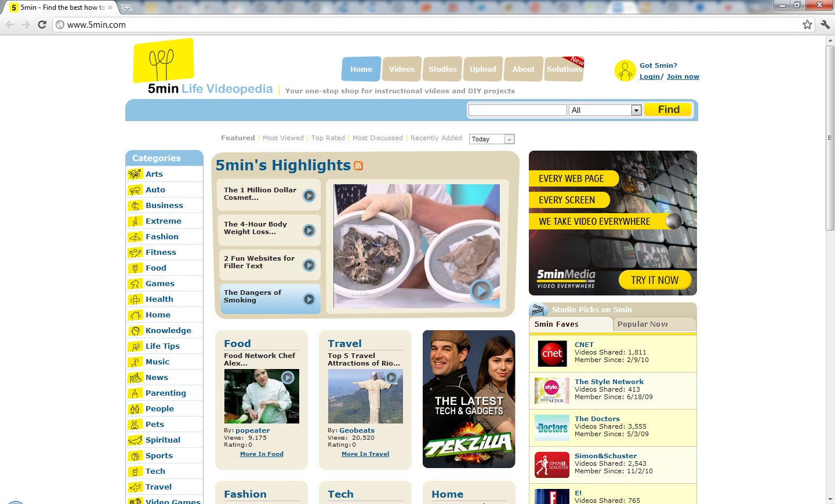Play 'The 1 Million Dollar Cosmet...' highlight
The height and width of the screenshot is (504, 835).
[x=309, y=196]
